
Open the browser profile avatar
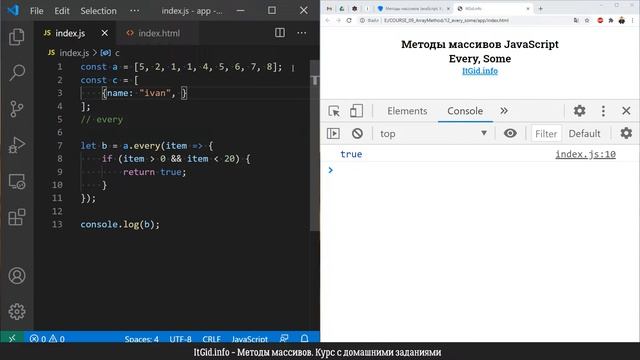click(622, 20)
